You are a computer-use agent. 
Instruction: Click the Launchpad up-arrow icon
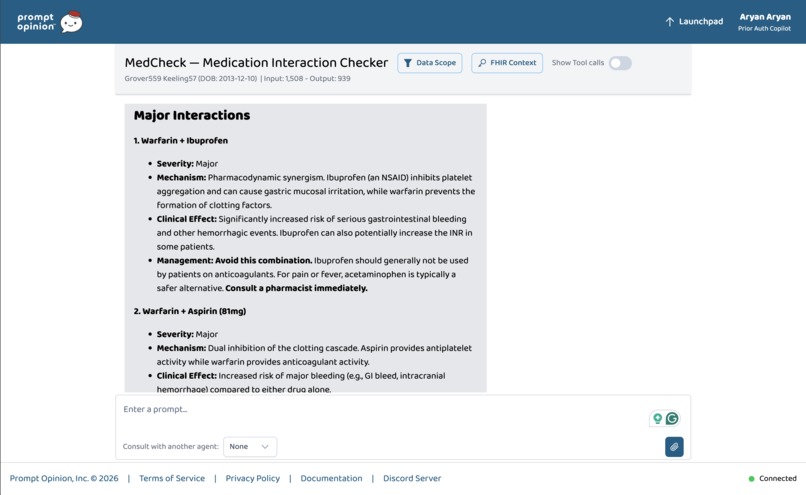point(669,22)
